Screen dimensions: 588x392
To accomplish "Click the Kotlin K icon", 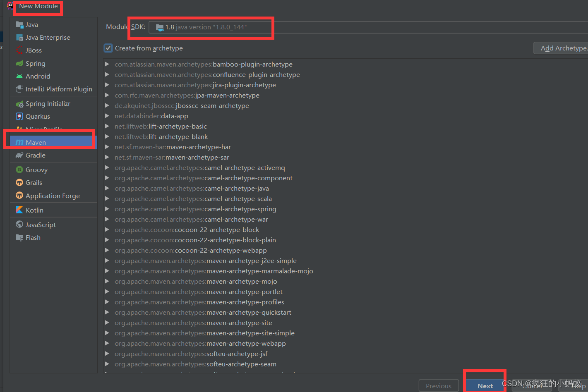I will tap(19, 210).
